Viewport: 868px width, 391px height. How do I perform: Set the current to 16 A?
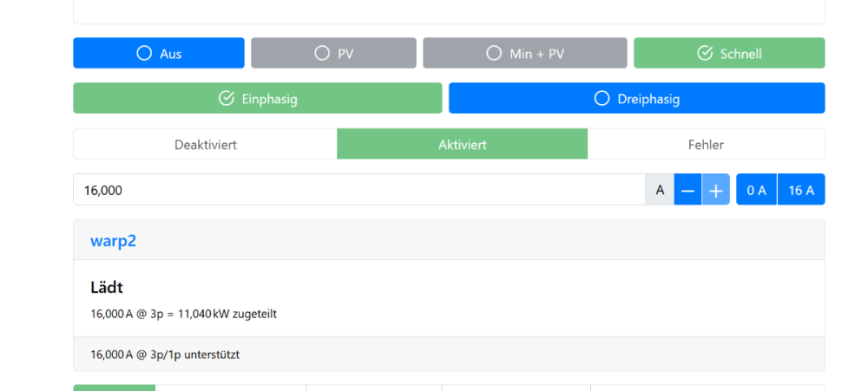(x=800, y=190)
